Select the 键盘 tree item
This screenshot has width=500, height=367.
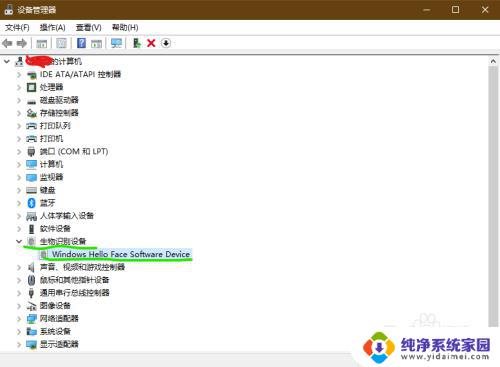48,190
